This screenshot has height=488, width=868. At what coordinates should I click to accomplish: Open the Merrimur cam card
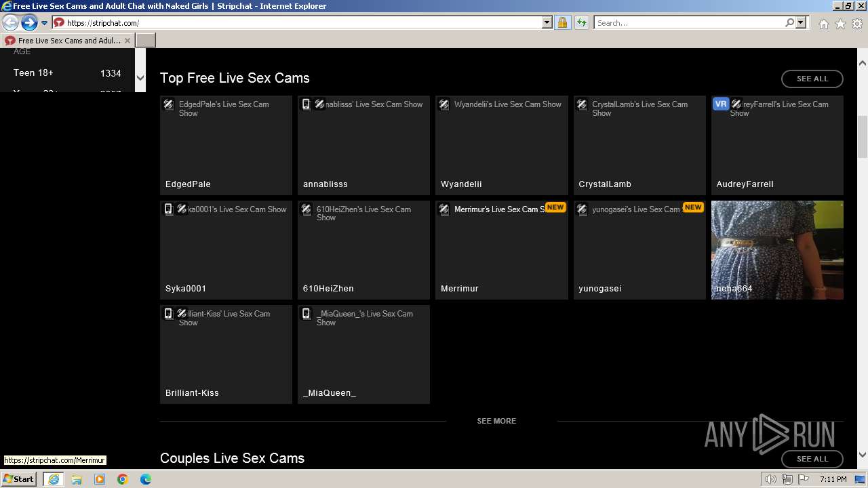(502, 250)
